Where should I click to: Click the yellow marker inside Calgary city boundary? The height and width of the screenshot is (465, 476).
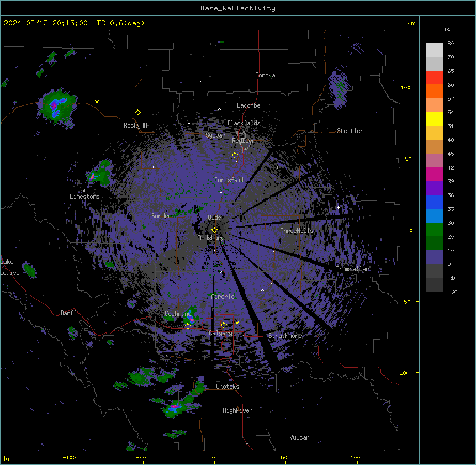click(224, 325)
